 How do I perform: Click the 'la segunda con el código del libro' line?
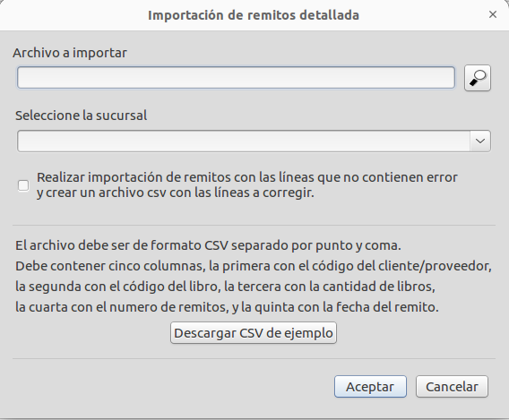(225, 287)
